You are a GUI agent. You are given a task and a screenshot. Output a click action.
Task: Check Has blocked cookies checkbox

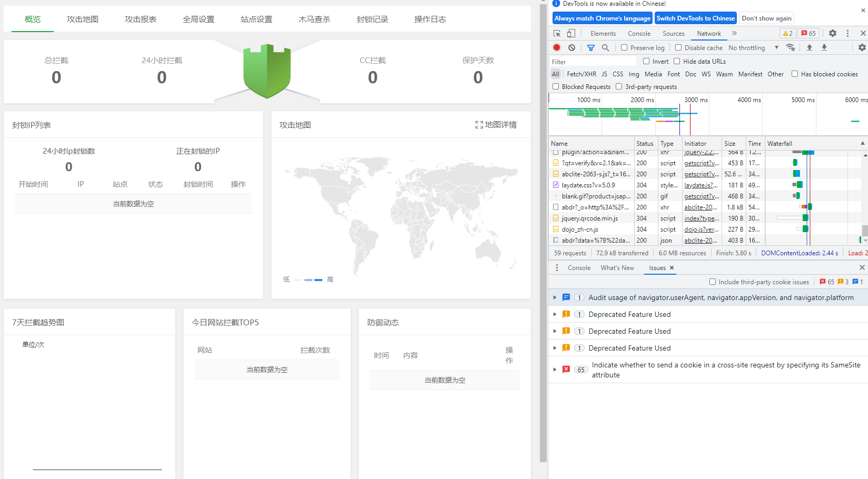(795, 74)
